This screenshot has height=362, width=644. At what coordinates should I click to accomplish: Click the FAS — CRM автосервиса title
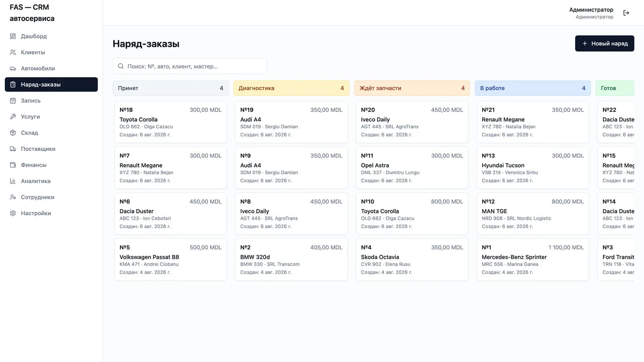(x=32, y=13)
